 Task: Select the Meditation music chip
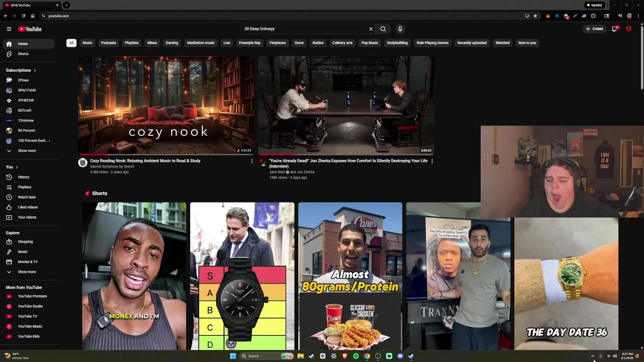tap(201, 43)
